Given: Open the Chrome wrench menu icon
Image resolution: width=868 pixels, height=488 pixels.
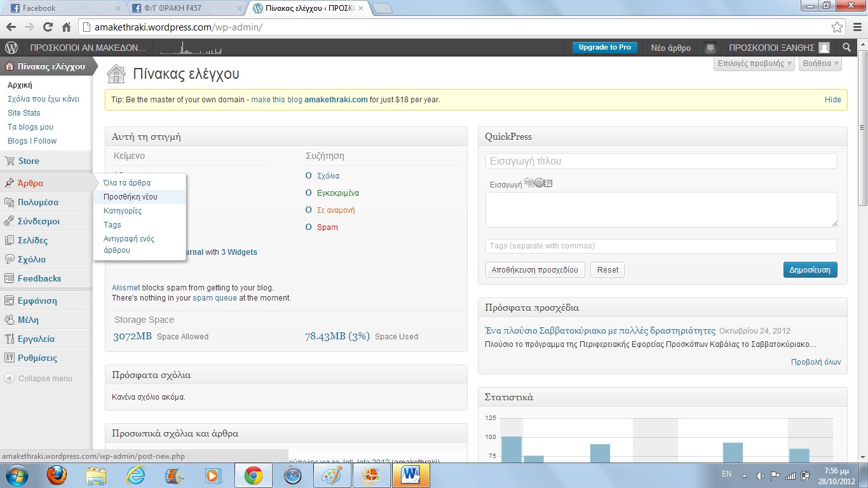Looking at the screenshot, I should click(x=856, y=27).
